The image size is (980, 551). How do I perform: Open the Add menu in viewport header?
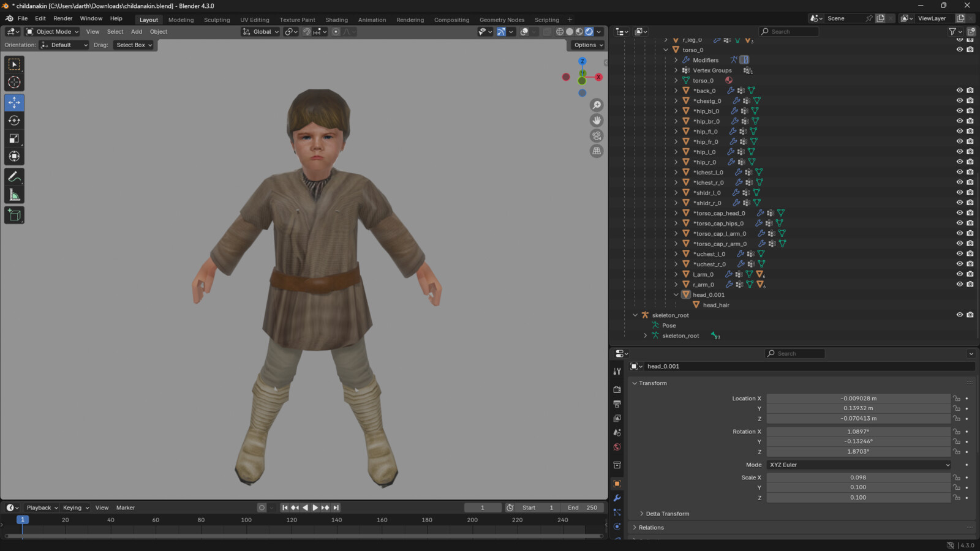(x=137, y=32)
